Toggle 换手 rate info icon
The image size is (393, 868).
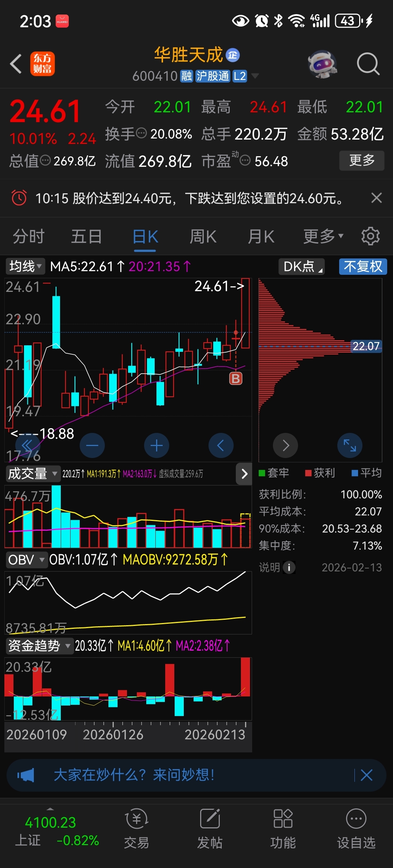coord(141,133)
